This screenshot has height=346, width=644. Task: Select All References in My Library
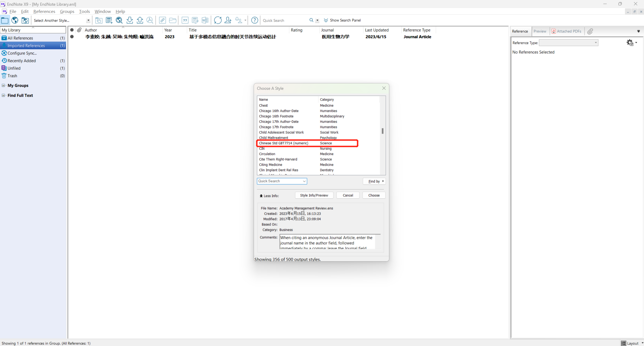coord(33,38)
